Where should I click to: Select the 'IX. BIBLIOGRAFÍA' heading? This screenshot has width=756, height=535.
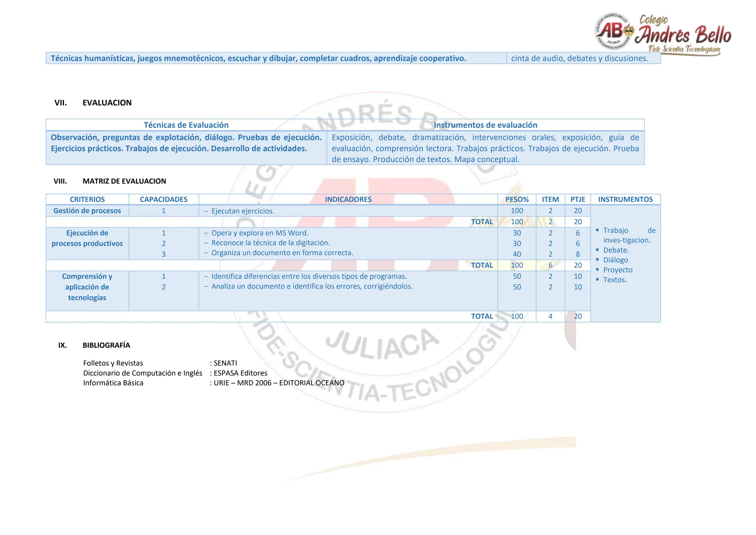tap(94, 345)
